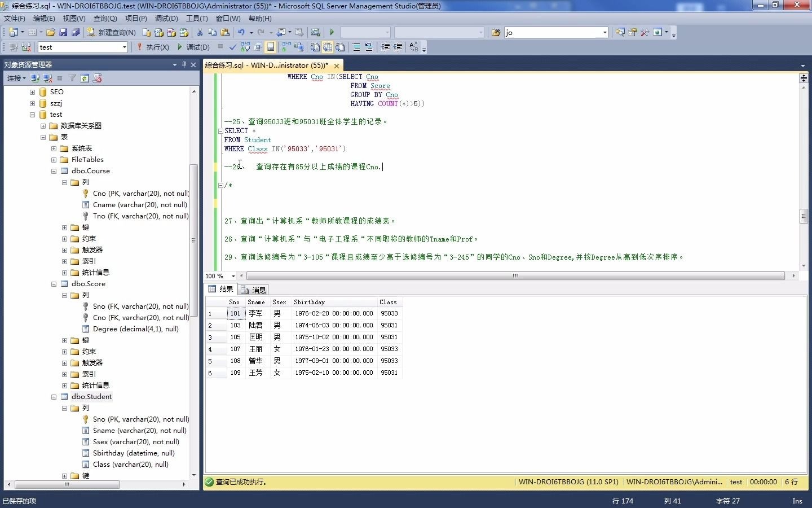Collapse the dbo.Course table node
The image size is (812, 508).
(54, 171)
